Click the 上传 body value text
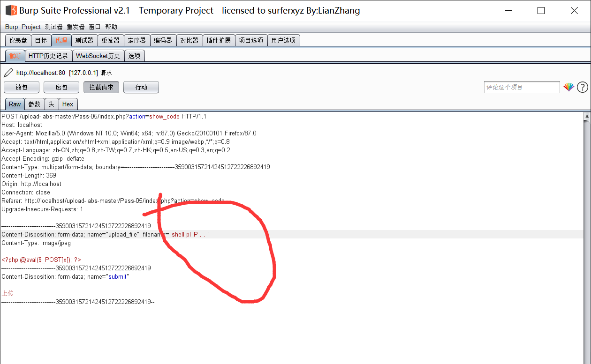This screenshot has width=591, height=364. 8,293
